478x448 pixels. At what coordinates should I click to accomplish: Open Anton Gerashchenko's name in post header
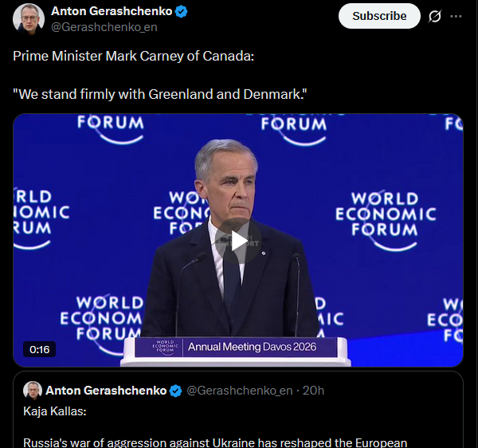pos(111,11)
